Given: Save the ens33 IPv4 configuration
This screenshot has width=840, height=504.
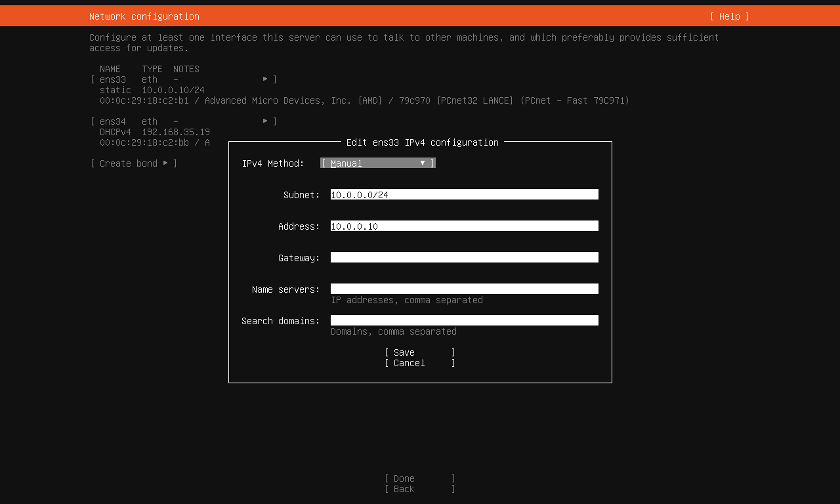Looking at the screenshot, I should click(x=419, y=352).
